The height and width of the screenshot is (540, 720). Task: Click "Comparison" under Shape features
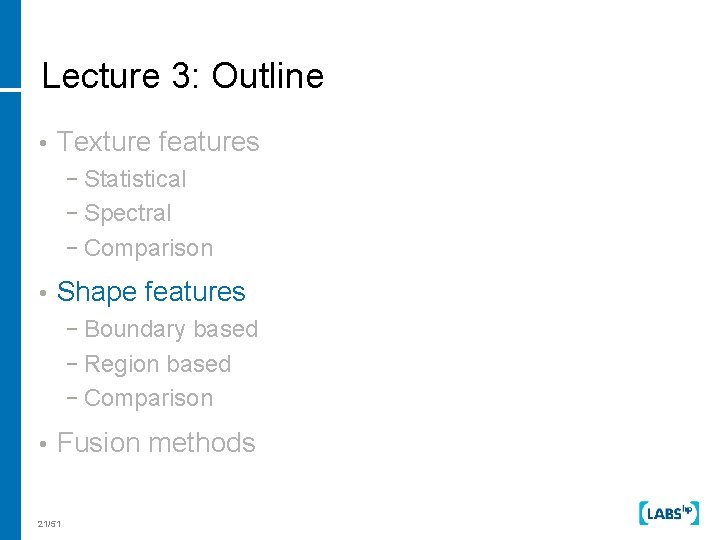pyautogui.click(x=149, y=398)
